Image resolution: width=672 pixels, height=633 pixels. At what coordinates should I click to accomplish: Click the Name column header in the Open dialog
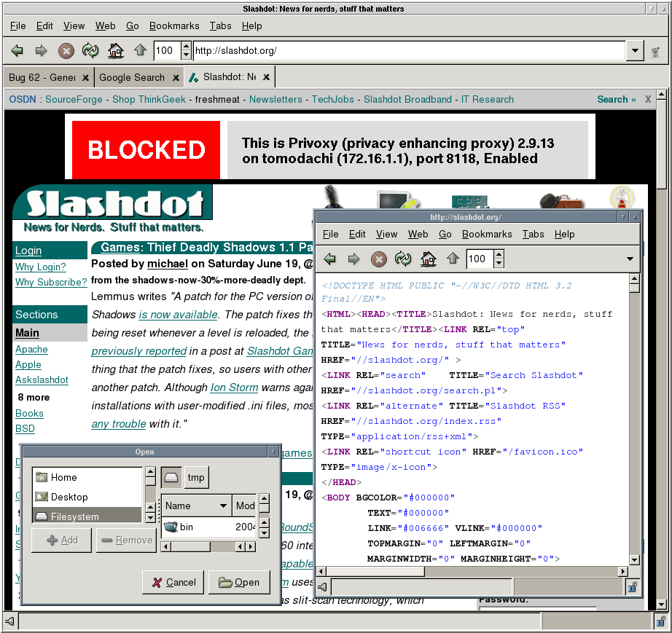tap(195, 506)
